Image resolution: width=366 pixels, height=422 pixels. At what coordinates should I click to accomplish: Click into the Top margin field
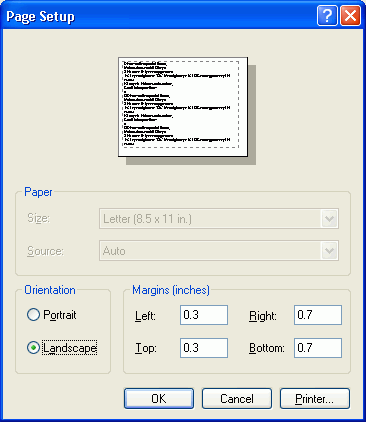[204, 348]
